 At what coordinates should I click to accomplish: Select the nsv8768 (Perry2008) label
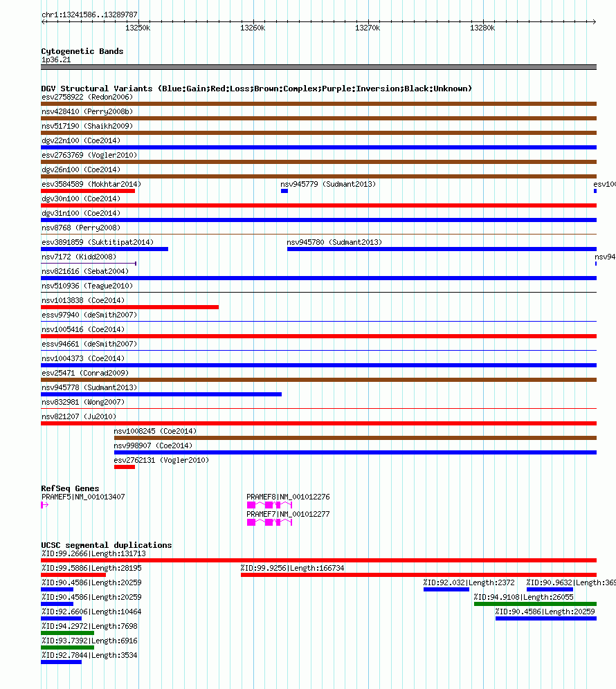[81, 228]
